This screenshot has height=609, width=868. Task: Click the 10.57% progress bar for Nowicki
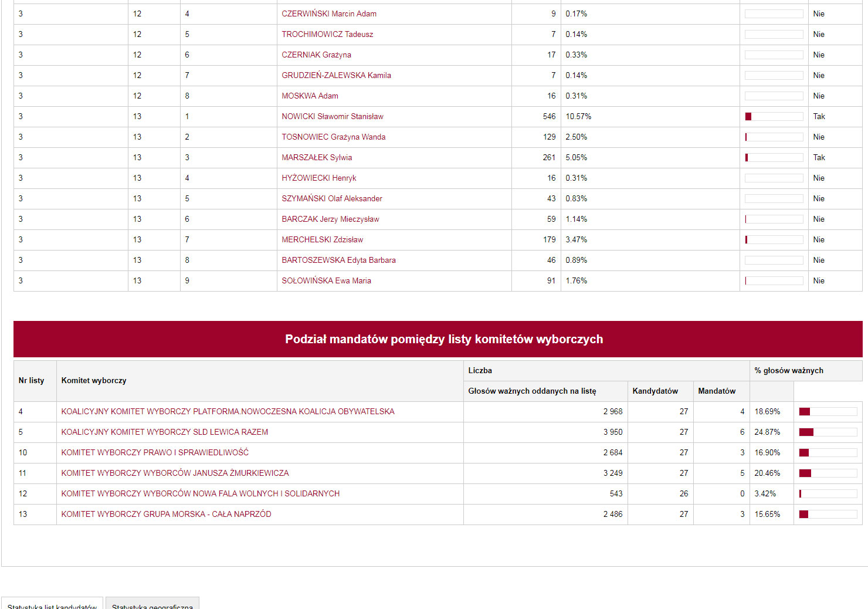774,117
